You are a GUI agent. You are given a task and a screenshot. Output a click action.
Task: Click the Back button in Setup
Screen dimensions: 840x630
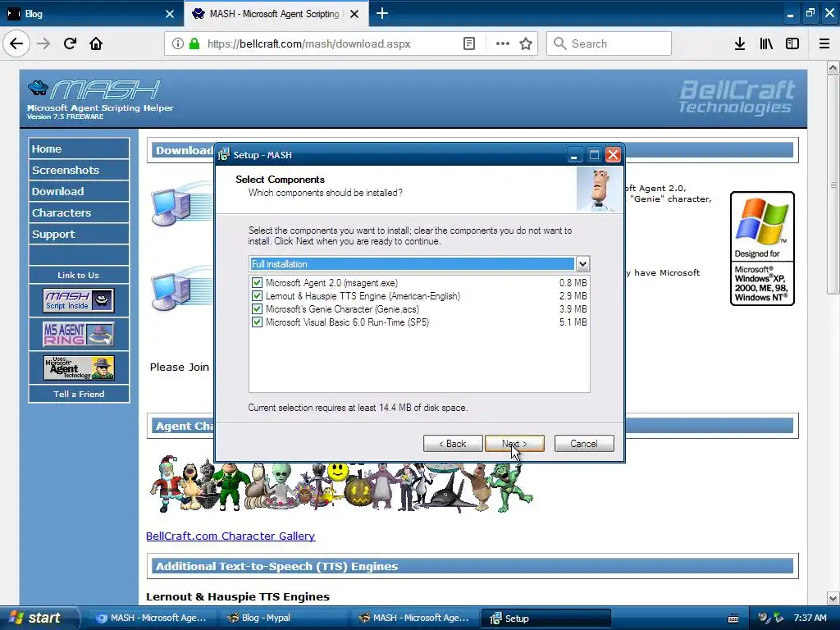click(x=453, y=444)
